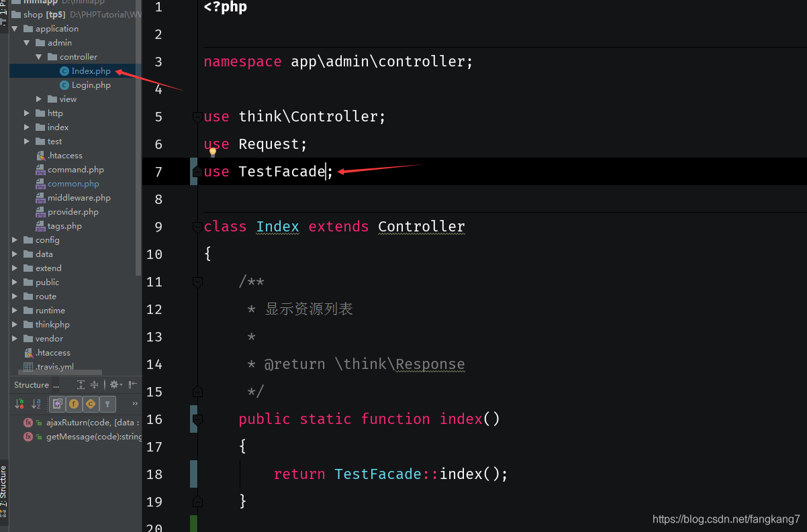Select .htaccess file under application

(x=65, y=156)
